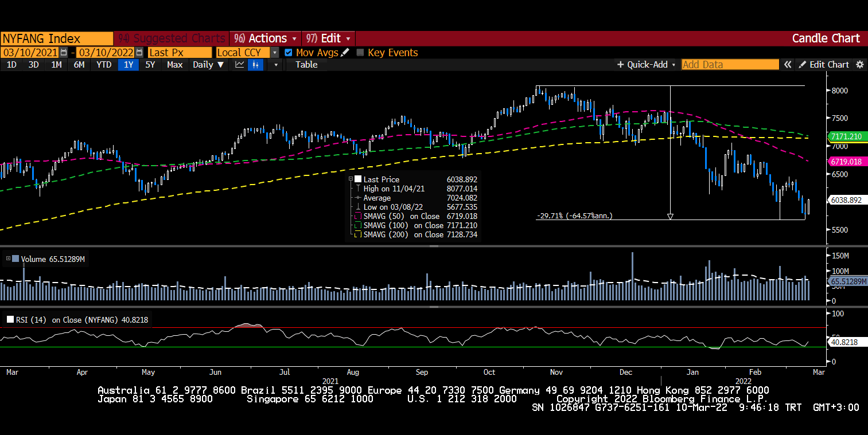This screenshot has width=868, height=435.
Task: Select the 1M time range
Action: pyautogui.click(x=56, y=65)
